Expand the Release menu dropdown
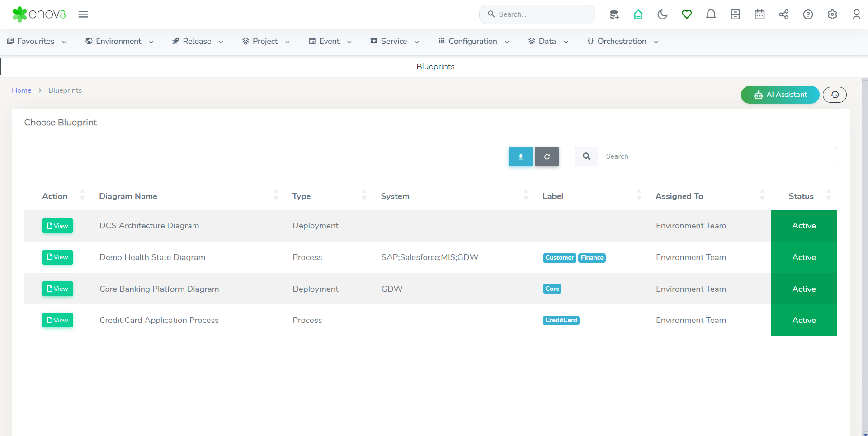This screenshot has height=436, width=868. pyautogui.click(x=198, y=41)
